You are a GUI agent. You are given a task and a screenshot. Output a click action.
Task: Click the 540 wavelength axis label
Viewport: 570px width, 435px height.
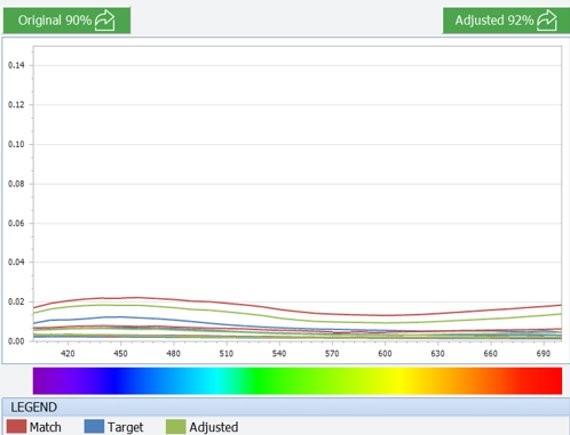coord(279,353)
